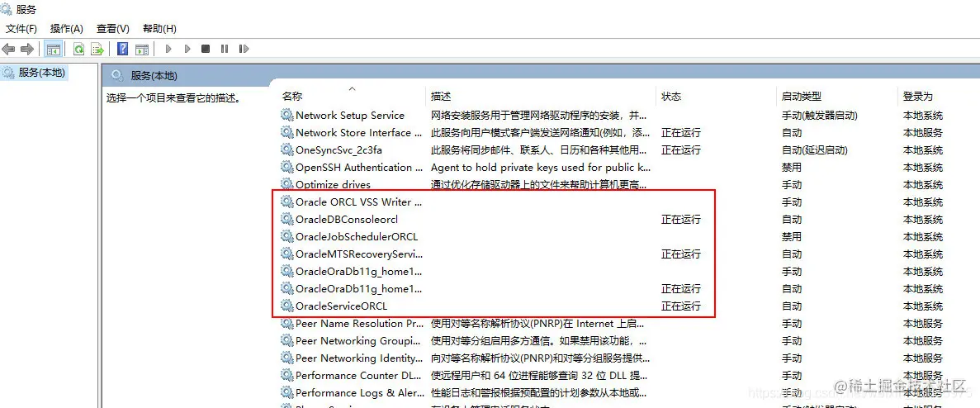This screenshot has width=980, height=408.
Task: Click the Export List toolbar icon
Action: point(97,49)
